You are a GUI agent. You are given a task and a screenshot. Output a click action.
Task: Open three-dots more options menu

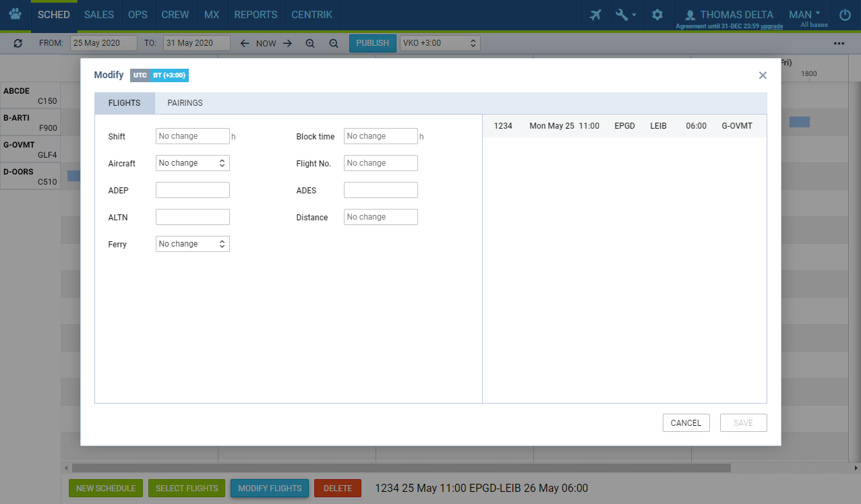[839, 43]
